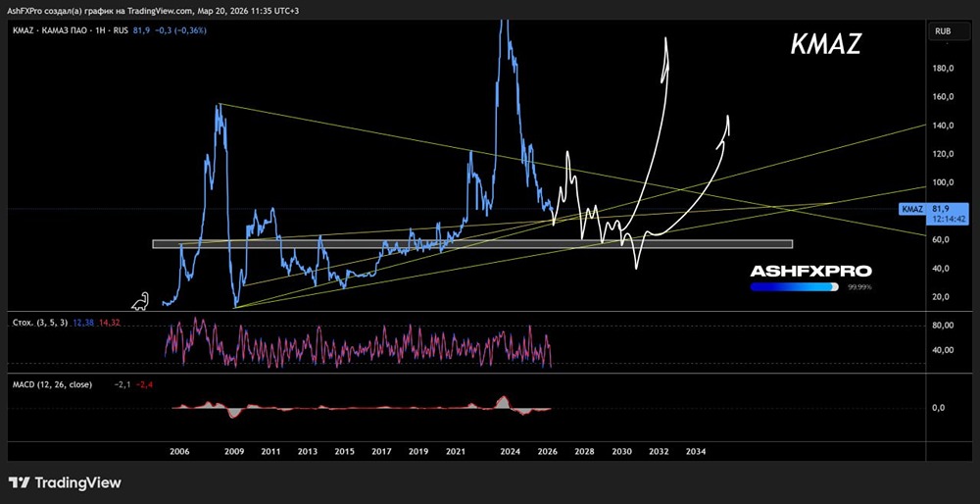Click the TradingView logo at bottom left
Viewport: 980px width, 504px height.
tap(65, 482)
